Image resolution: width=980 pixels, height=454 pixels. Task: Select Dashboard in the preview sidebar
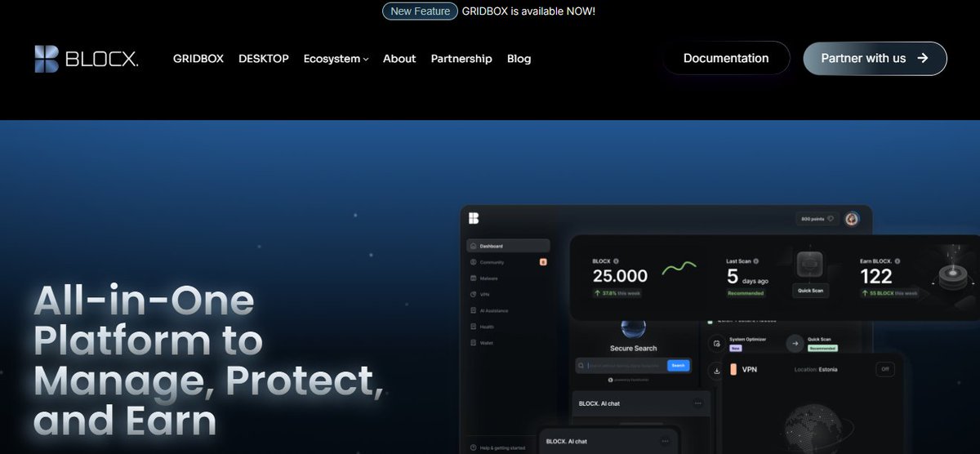508,246
